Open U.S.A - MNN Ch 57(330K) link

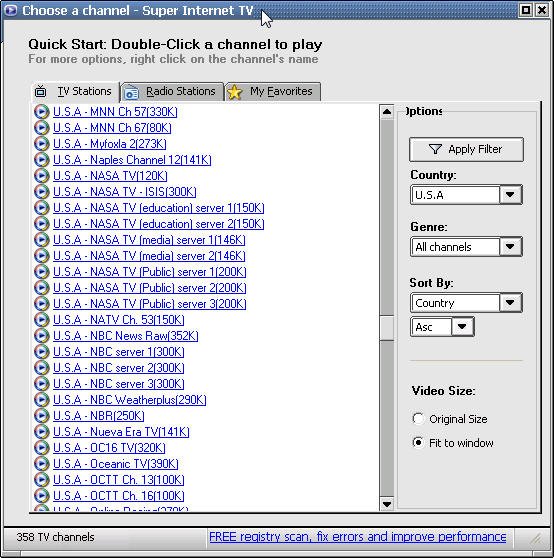pos(115,112)
